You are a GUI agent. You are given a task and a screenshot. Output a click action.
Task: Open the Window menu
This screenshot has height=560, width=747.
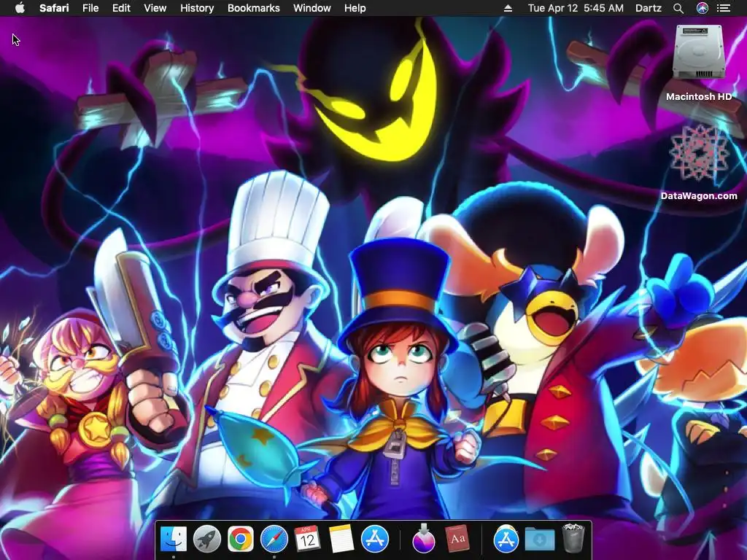(x=312, y=8)
